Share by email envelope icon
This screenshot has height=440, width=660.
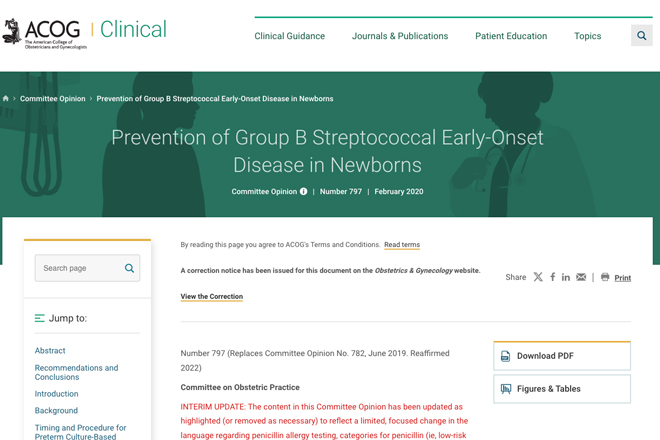point(581,277)
